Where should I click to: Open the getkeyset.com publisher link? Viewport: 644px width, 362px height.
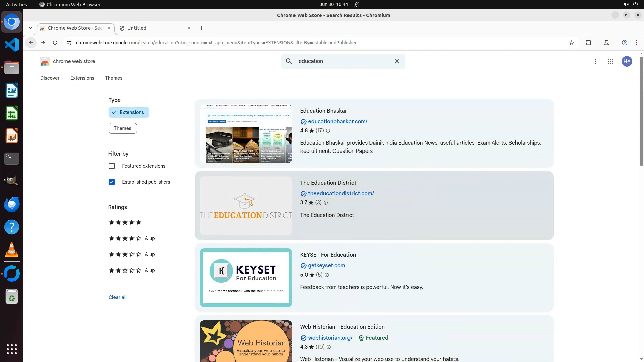(x=326, y=265)
